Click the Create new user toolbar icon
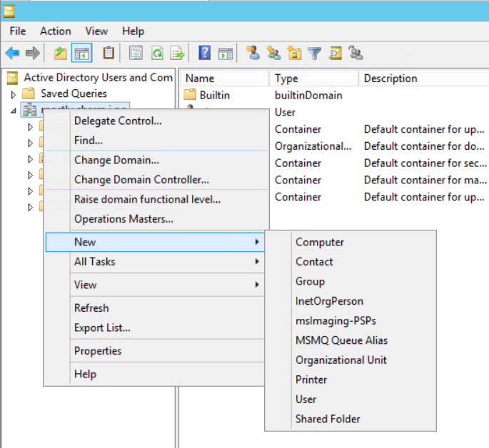Image resolution: width=489 pixels, height=448 pixels. pyautogui.click(x=253, y=53)
